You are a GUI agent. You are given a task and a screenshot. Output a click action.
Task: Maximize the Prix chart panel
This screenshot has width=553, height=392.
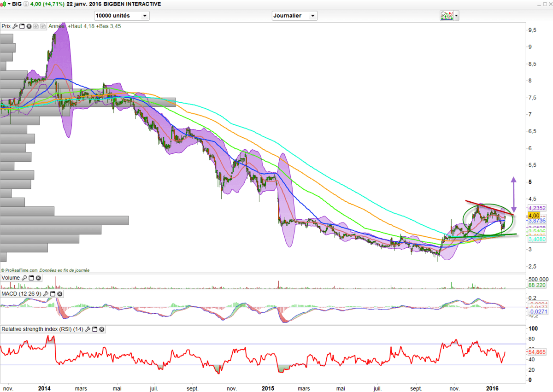(22, 26)
